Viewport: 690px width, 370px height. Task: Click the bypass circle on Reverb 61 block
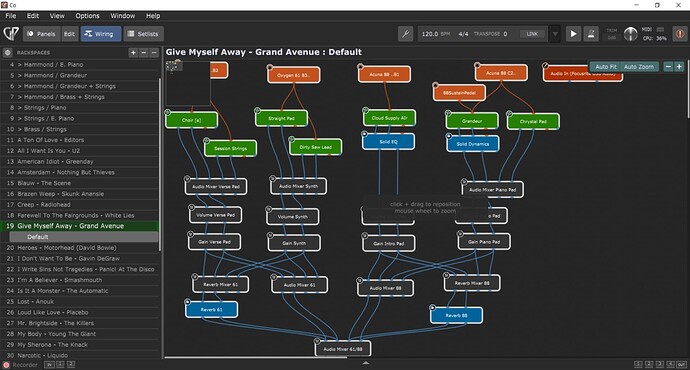point(187,302)
